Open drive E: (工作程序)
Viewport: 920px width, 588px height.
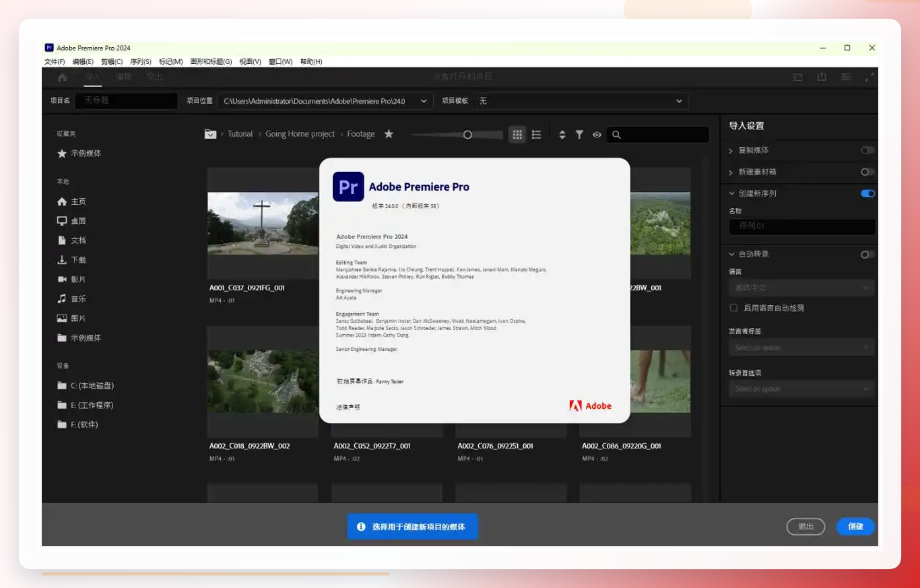click(x=86, y=405)
